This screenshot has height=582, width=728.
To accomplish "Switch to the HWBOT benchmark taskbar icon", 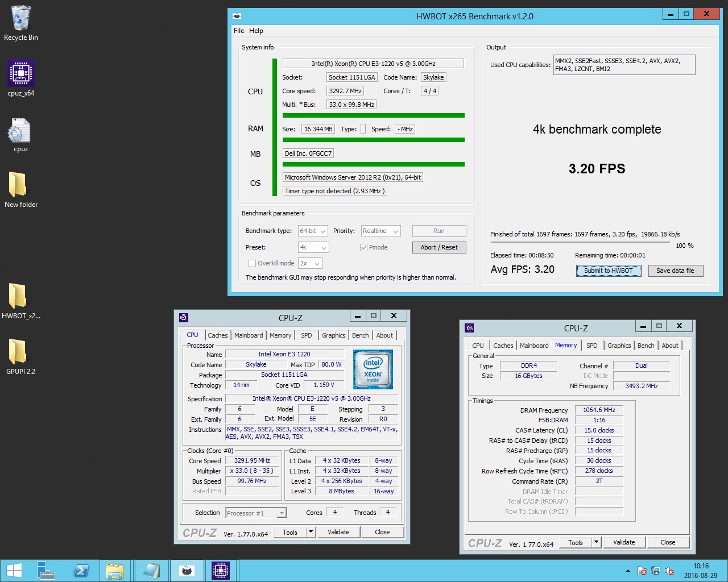I will pos(187,571).
